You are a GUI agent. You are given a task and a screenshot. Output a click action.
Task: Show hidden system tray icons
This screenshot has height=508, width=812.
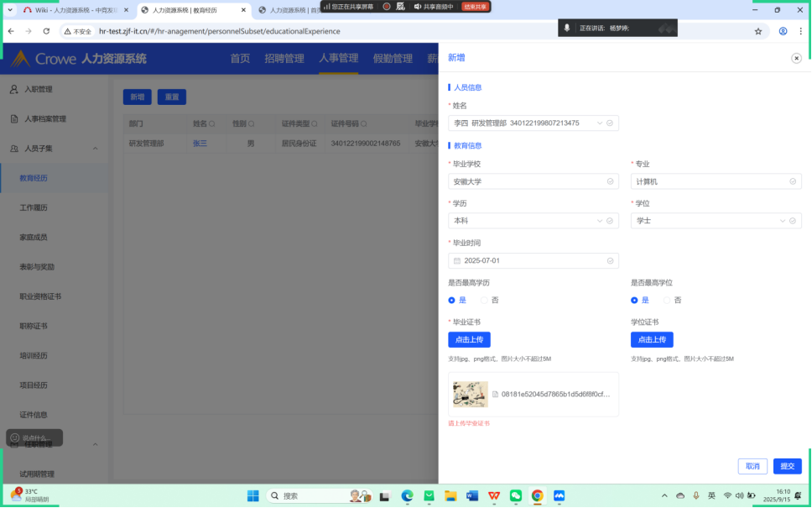[x=664, y=496]
